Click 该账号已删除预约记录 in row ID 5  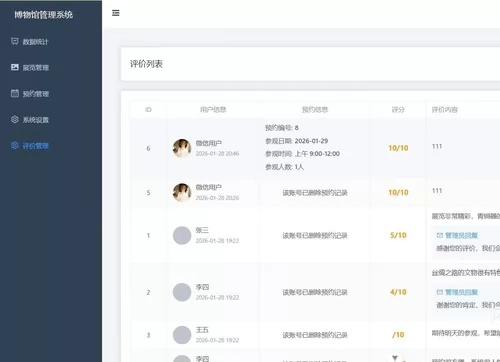(x=315, y=192)
